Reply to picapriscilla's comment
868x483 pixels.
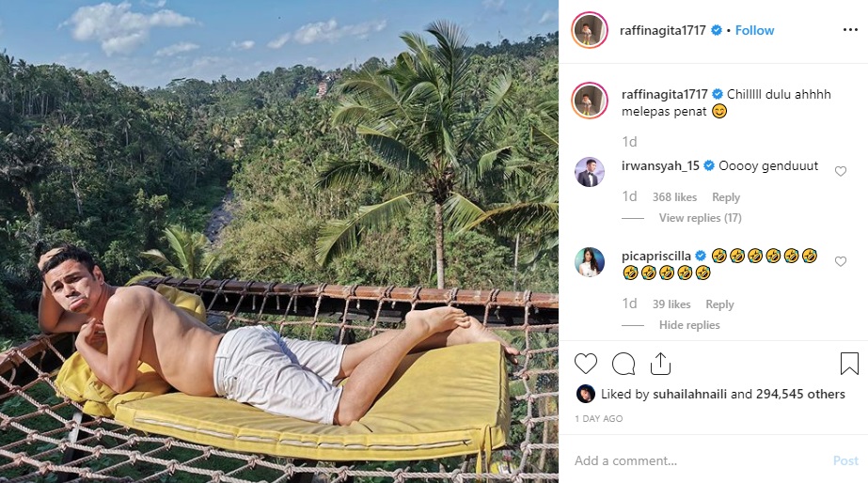pyautogui.click(x=719, y=304)
